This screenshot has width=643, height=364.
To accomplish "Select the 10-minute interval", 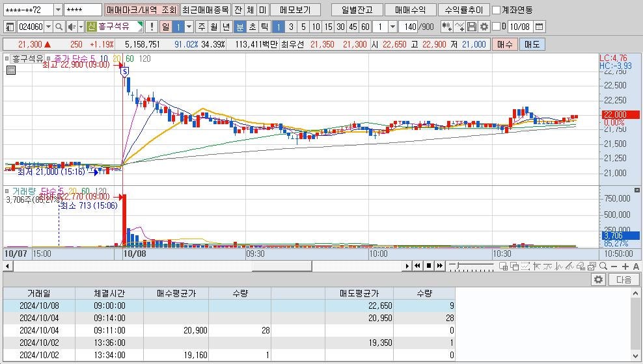I will 316,27.
